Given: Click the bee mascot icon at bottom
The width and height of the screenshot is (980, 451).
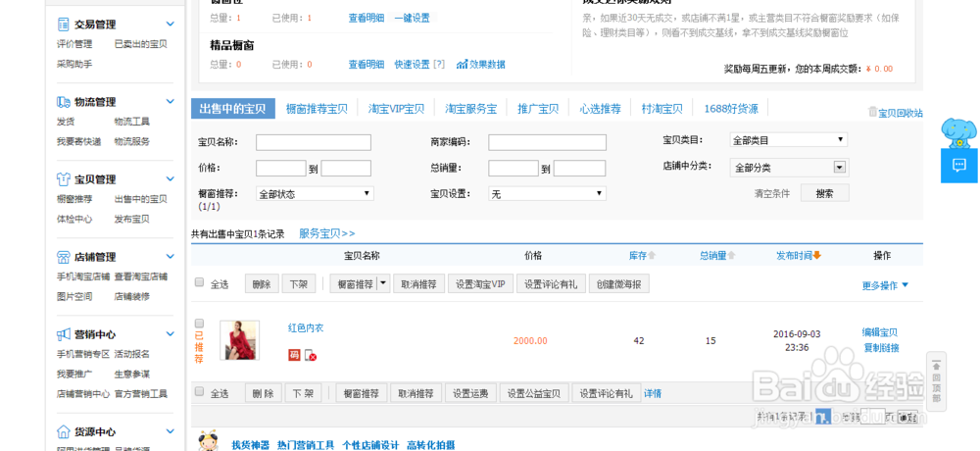Looking at the screenshot, I should pos(209,441).
